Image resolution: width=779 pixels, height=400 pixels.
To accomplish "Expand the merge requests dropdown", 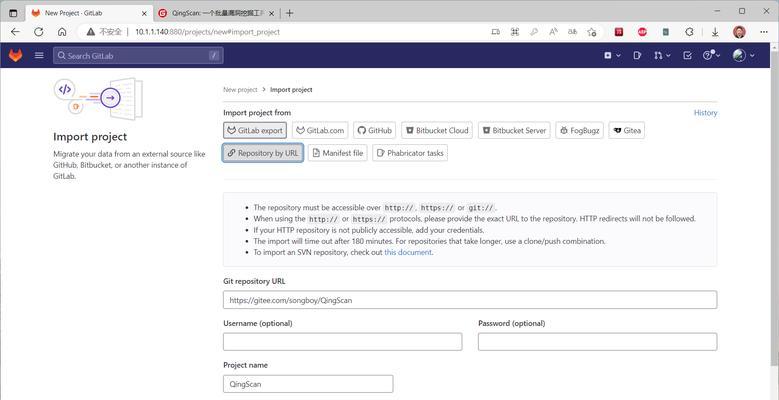I will pyautogui.click(x=663, y=56).
